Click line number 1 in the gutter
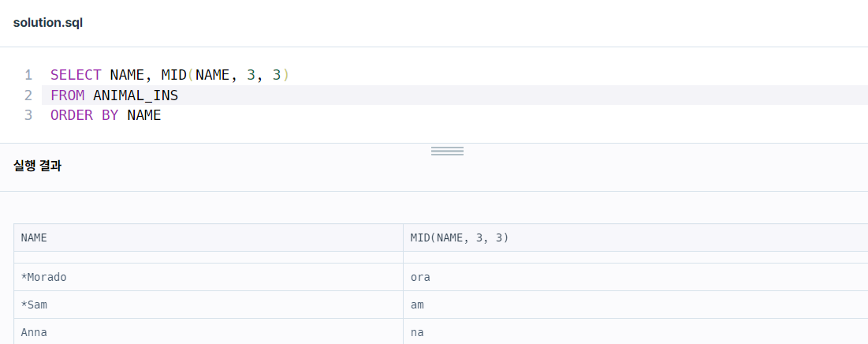The image size is (868, 344). click(x=28, y=75)
